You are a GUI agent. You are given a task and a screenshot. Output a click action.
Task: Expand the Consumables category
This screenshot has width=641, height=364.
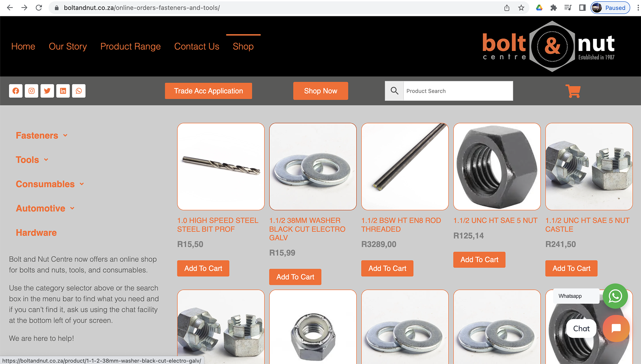(x=50, y=184)
